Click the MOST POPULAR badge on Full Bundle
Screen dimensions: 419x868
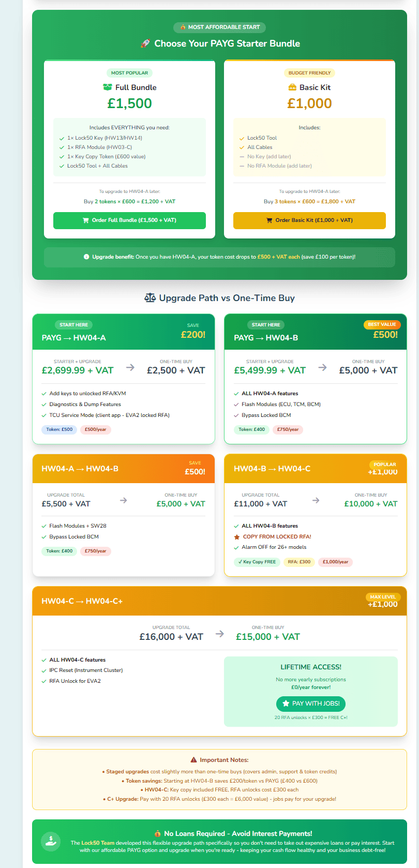coord(129,73)
